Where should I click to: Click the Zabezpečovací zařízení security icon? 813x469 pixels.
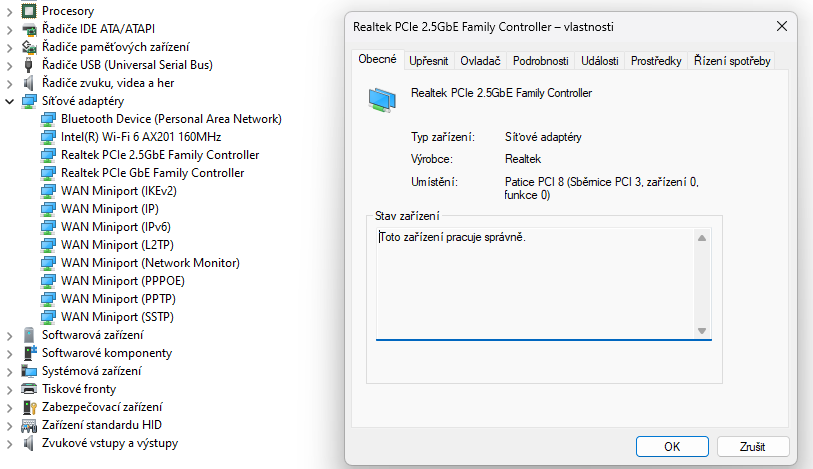click(x=29, y=407)
